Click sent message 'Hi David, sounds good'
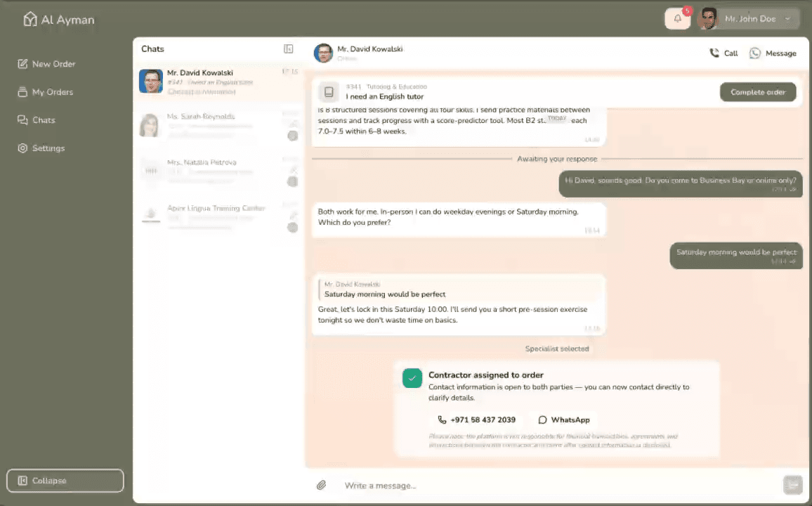This screenshot has width=812, height=506. click(681, 184)
